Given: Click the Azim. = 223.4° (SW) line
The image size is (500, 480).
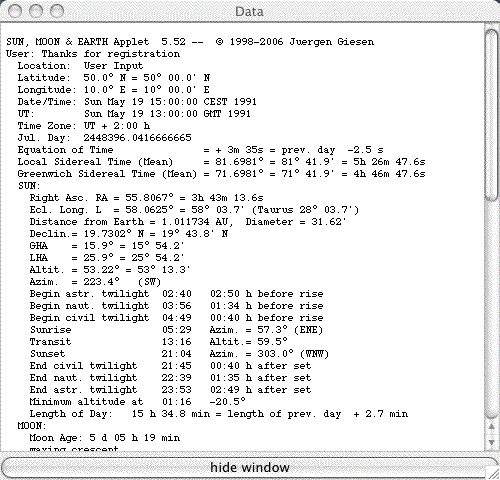Looking at the screenshot, I should pos(95,282).
